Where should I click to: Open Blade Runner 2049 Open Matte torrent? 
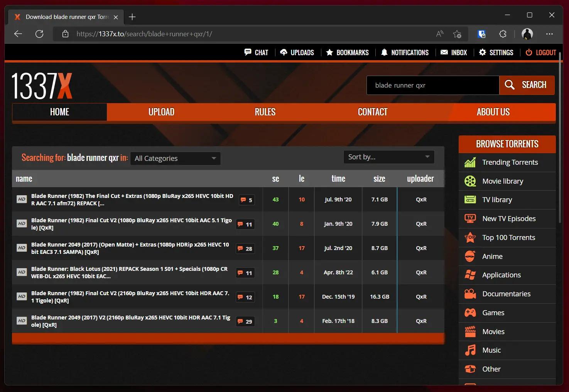tap(130, 248)
